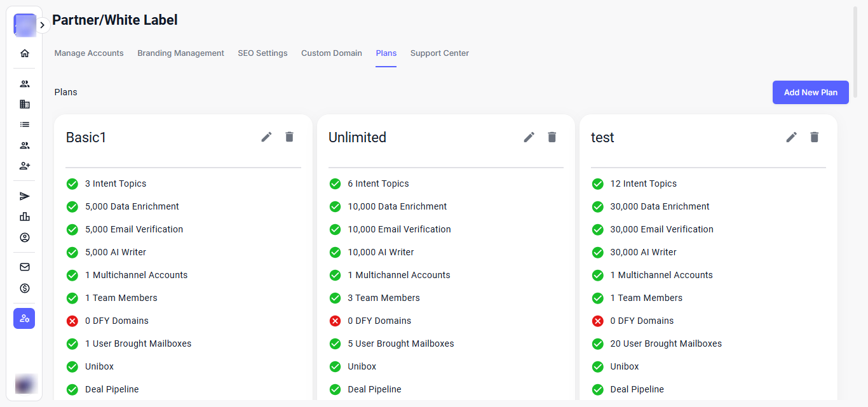The width and height of the screenshot is (868, 407).
Task: Open the list icon in sidebar
Action: click(25, 125)
